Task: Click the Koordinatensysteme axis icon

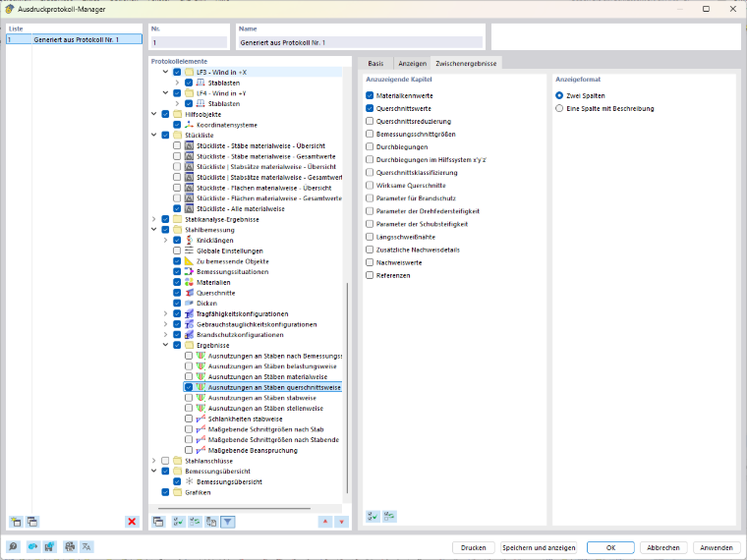Action: click(189, 125)
